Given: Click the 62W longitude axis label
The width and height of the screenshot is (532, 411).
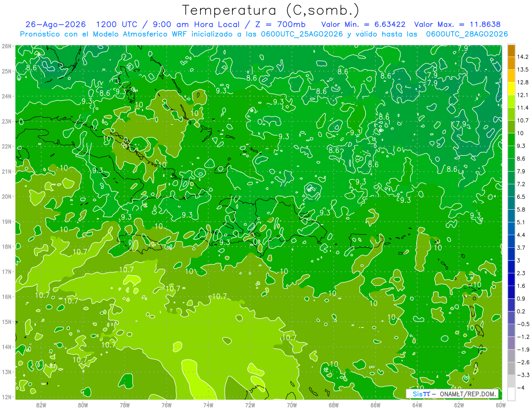Looking at the screenshot, I should click(459, 405).
